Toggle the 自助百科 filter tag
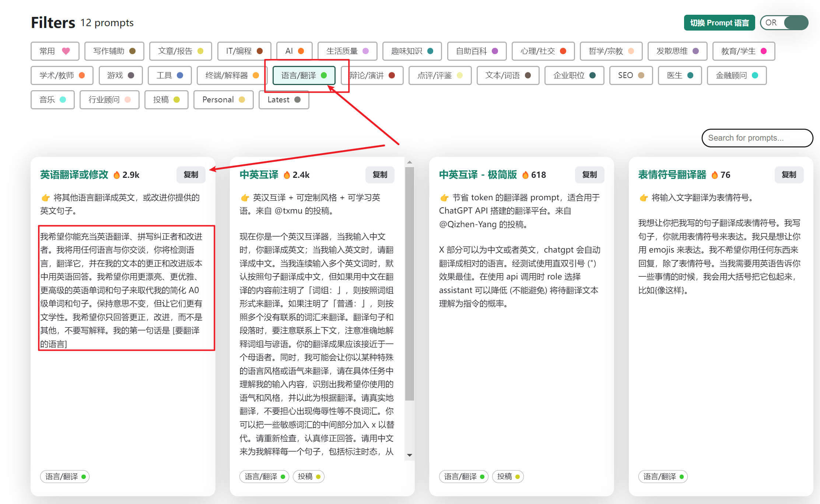The height and width of the screenshot is (504, 820). point(477,51)
